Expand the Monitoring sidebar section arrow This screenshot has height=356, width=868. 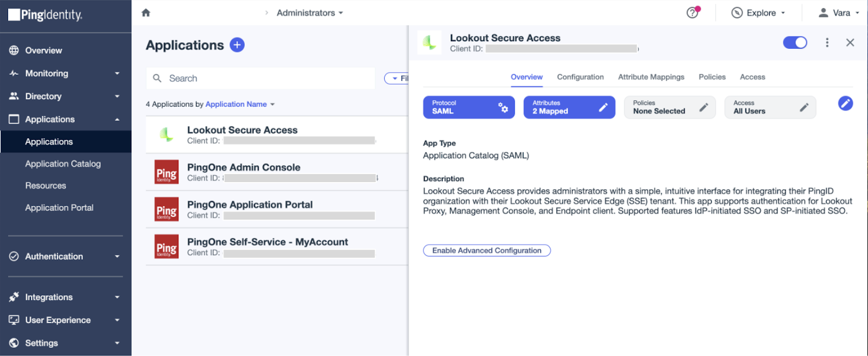pos(117,73)
